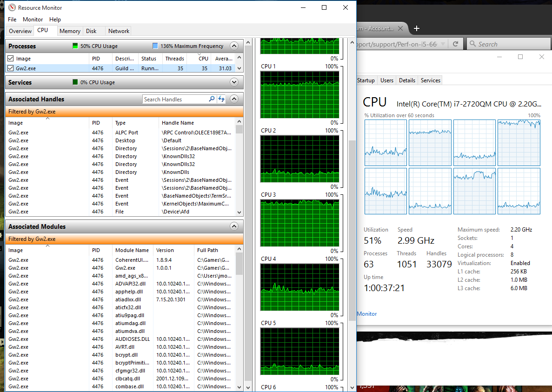Click the blue Maximum Frequency color indicator
This screenshot has height=392, width=552.
coord(155,46)
